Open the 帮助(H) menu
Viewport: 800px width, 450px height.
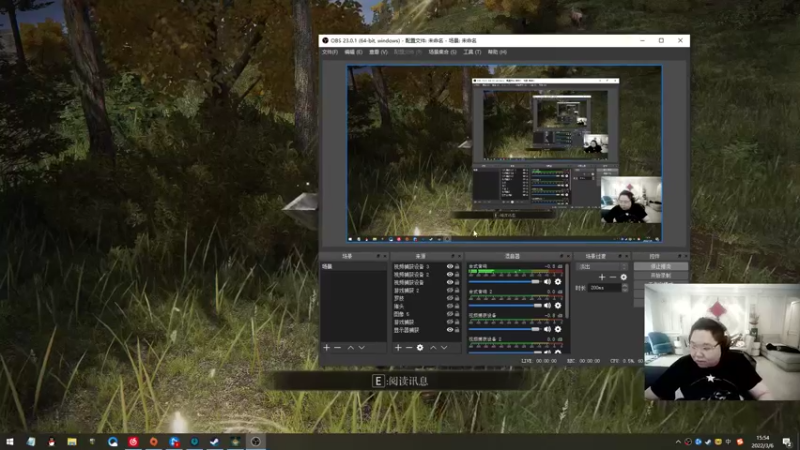pos(497,52)
